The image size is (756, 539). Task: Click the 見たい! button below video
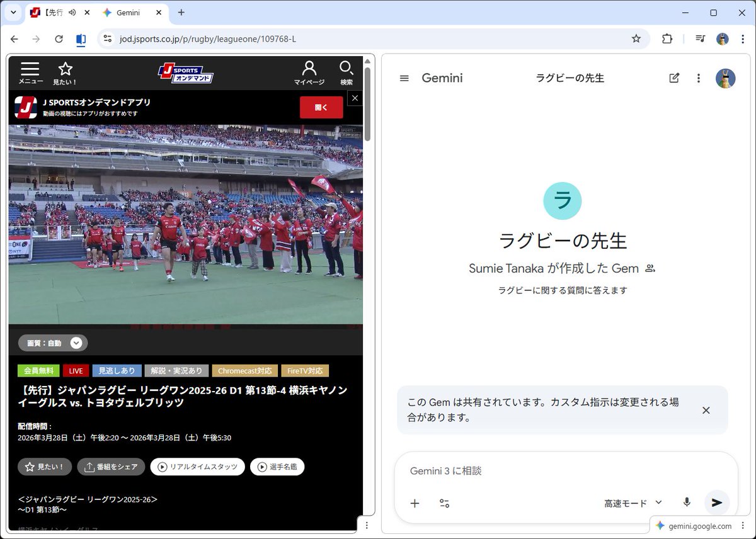[x=45, y=467]
